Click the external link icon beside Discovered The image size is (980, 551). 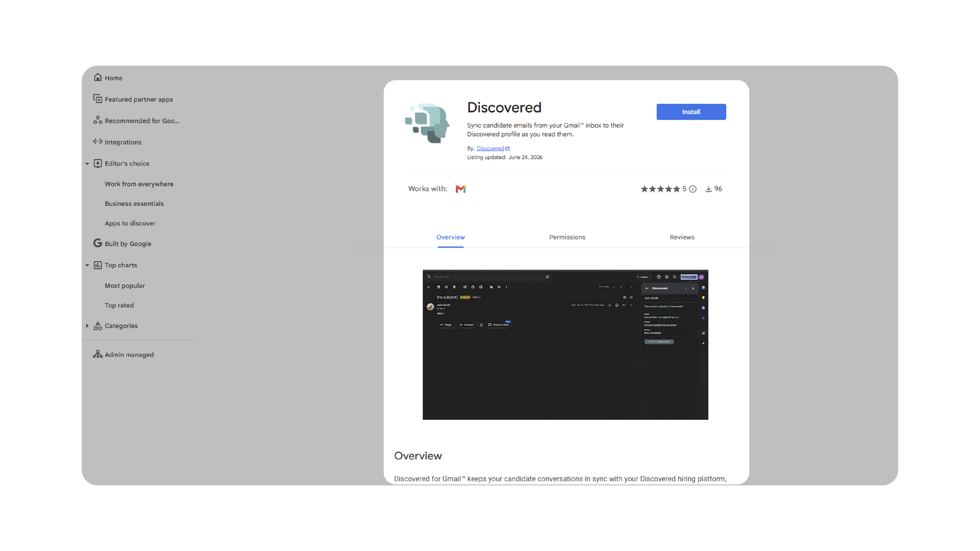click(x=507, y=149)
